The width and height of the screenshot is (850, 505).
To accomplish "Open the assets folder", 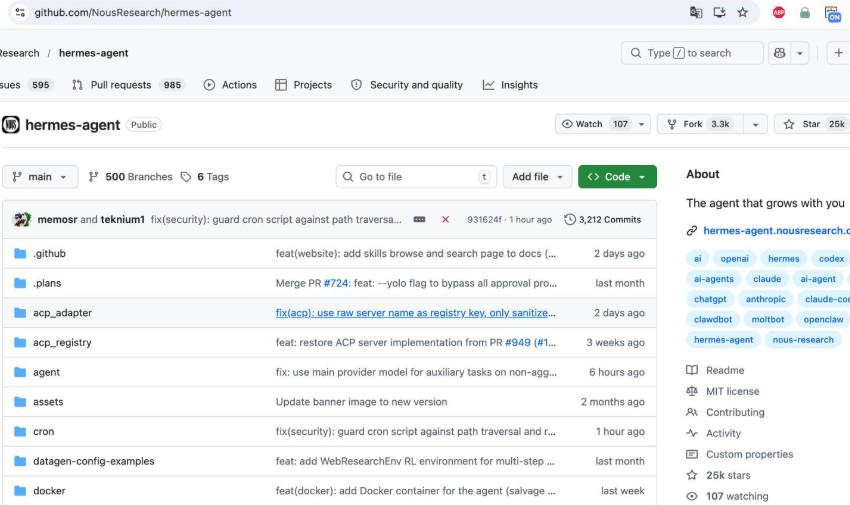I will (48, 402).
